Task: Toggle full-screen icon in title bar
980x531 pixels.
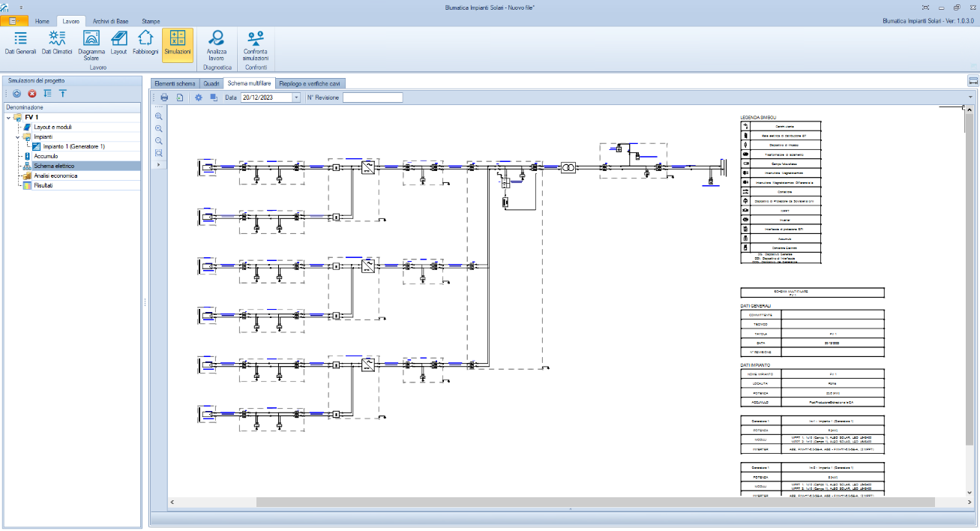Action: (x=926, y=7)
